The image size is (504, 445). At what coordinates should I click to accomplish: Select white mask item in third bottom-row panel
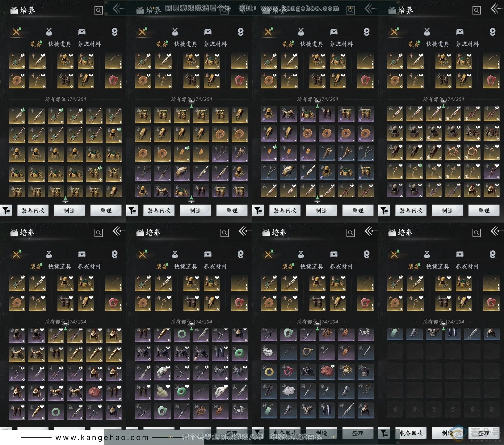coord(269,352)
